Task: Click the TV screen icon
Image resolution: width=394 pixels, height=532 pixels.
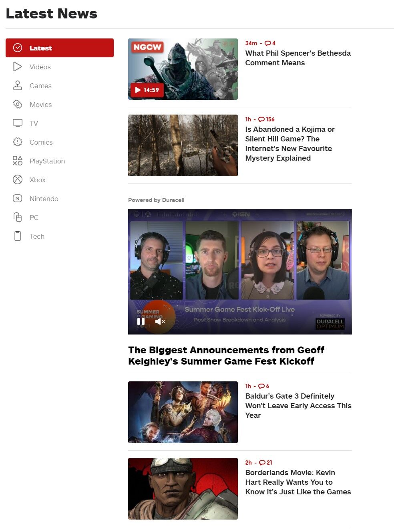Action: [18, 123]
